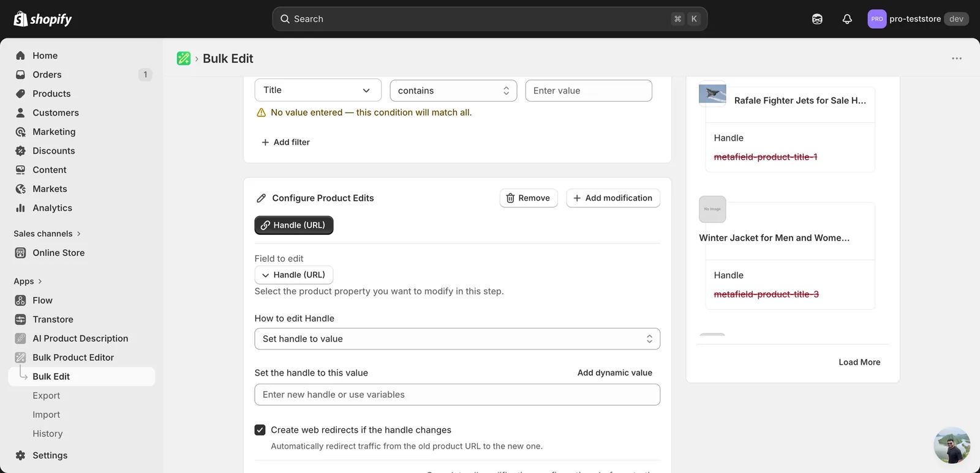Click the Orders icon in the sidebar

[20, 75]
